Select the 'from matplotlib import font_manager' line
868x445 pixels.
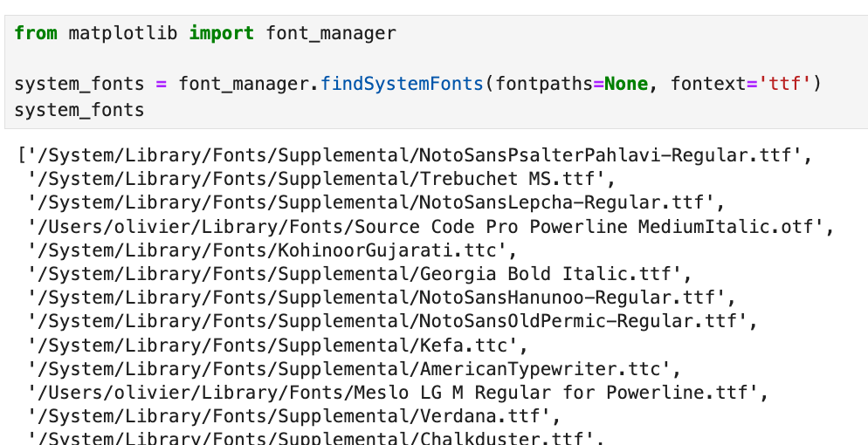205,33
